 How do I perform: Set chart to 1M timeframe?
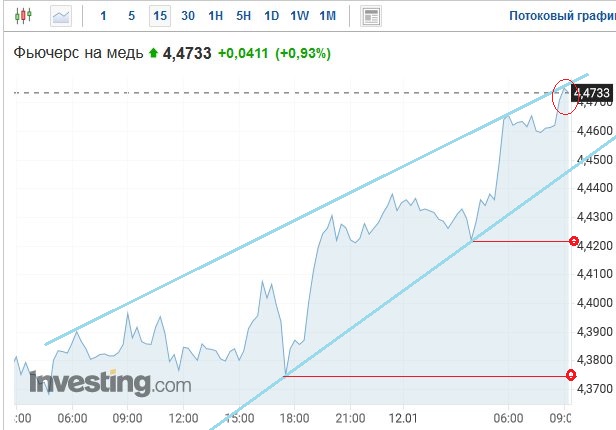point(328,16)
